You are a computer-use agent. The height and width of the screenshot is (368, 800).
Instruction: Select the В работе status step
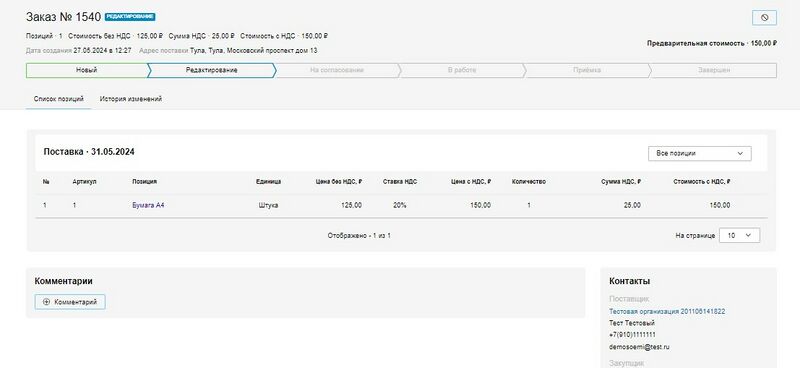[x=462, y=70]
